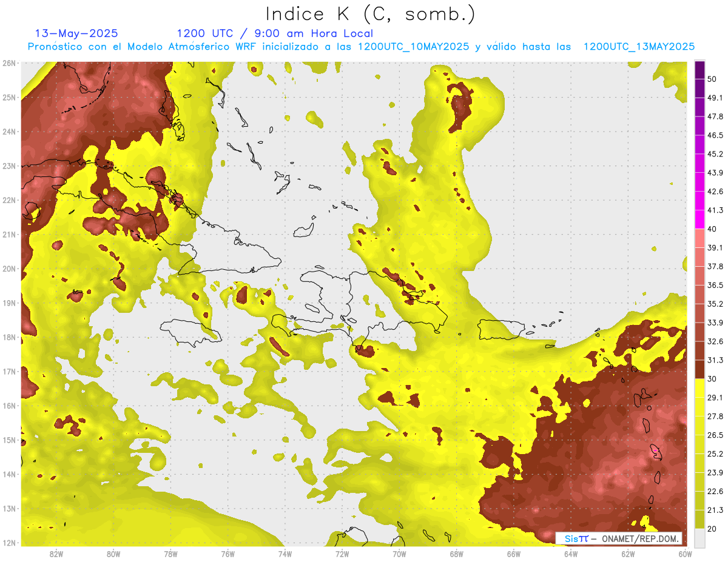The height and width of the screenshot is (562, 728).
Task: Click the "66W" longitude label
Action: point(514,554)
